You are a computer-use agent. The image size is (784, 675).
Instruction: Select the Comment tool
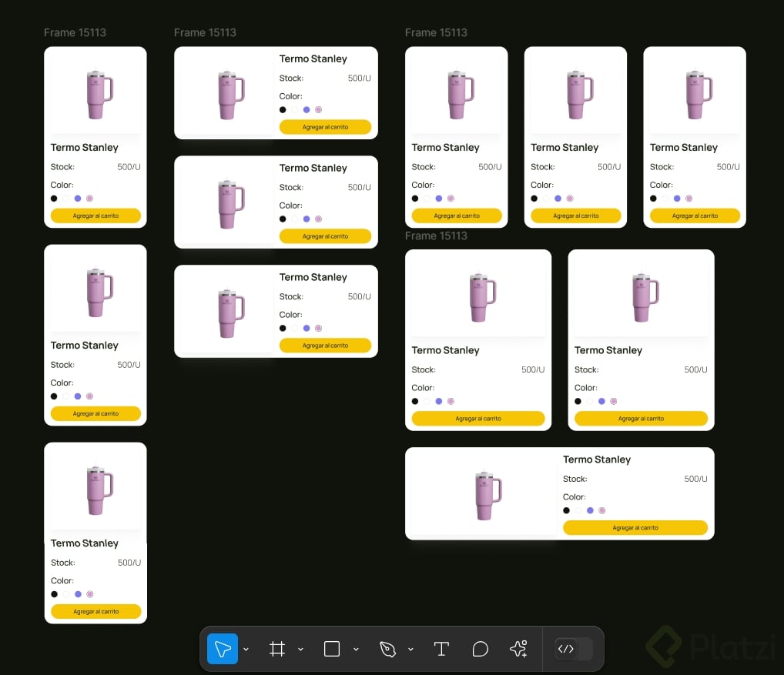click(480, 649)
